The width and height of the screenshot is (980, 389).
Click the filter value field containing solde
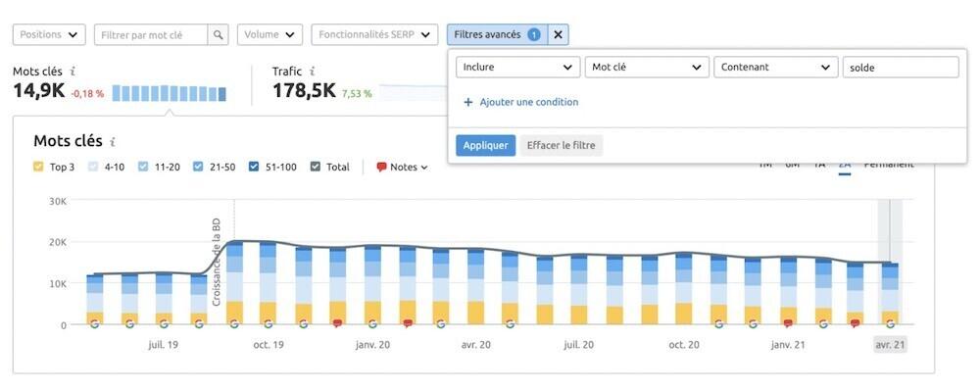[901, 67]
